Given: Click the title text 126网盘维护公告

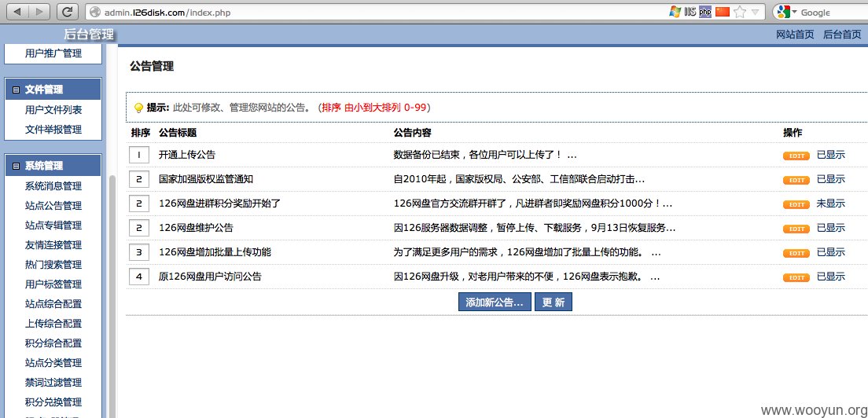Looking at the screenshot, I should (x=196, y=228).
